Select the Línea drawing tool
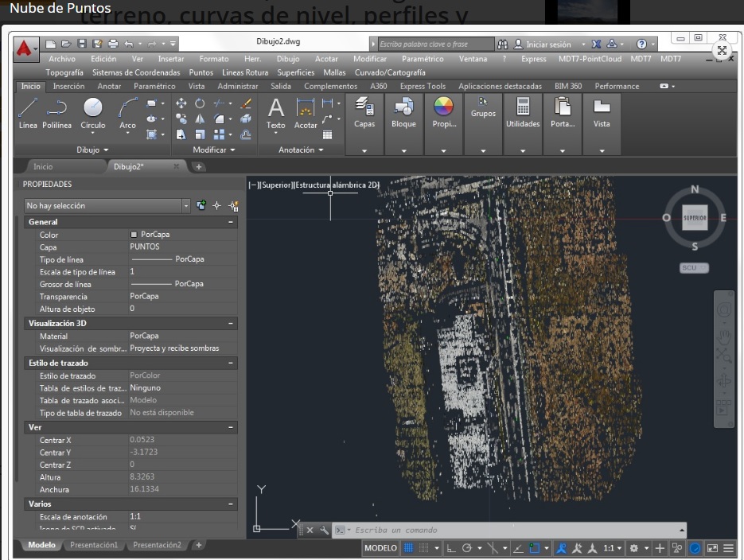The height and width of the screenshot is (560, 744). (28, 111)
